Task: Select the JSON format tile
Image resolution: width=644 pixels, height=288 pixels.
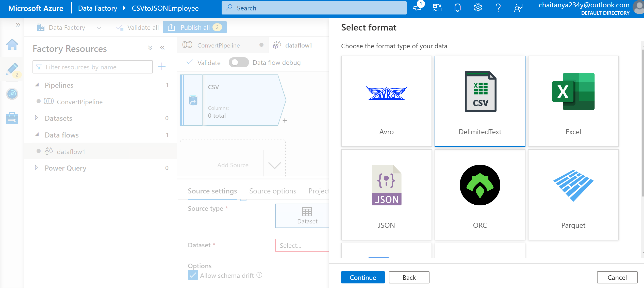Action: (x=386, y=195)
